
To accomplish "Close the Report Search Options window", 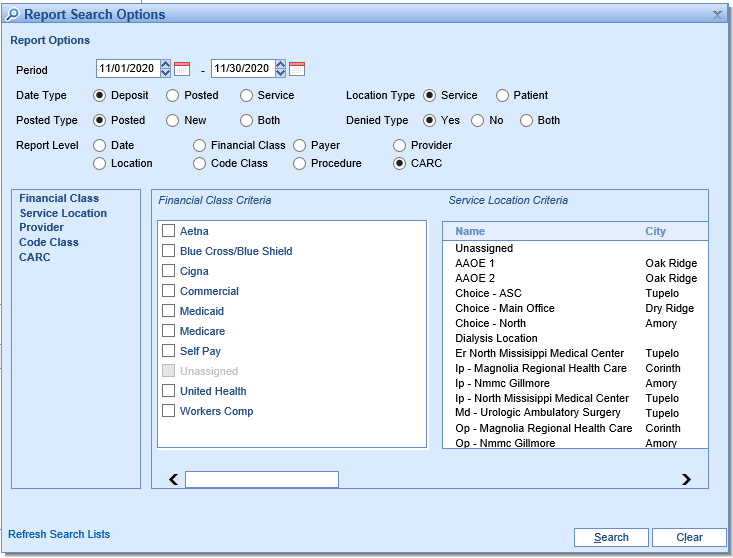I will 717,15.
